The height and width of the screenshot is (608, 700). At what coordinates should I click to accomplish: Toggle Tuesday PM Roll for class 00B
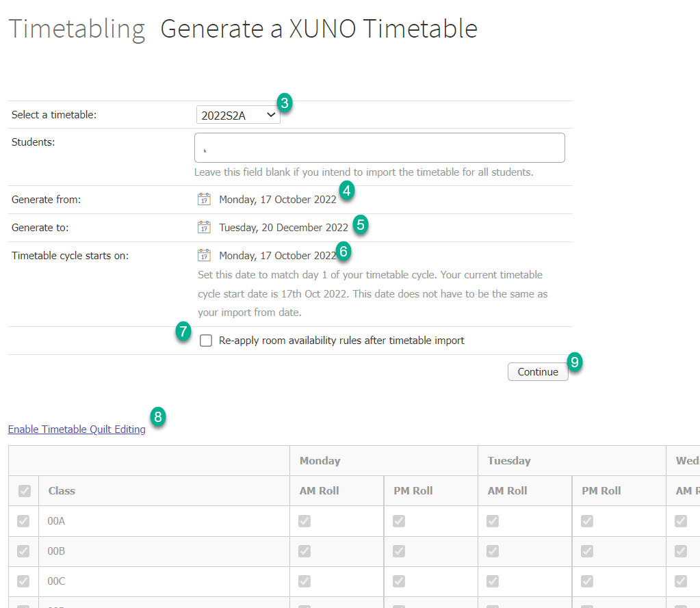pos(586,551)
